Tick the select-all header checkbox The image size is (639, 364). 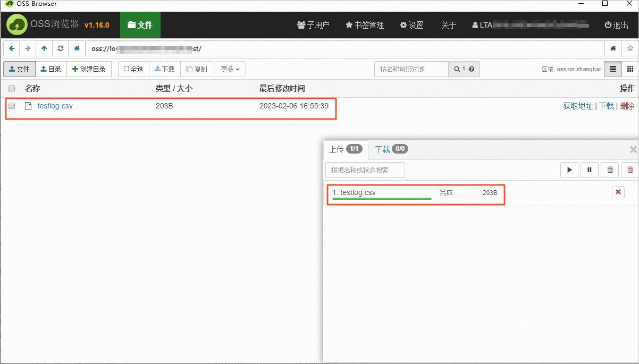click(x=12, y=89)
